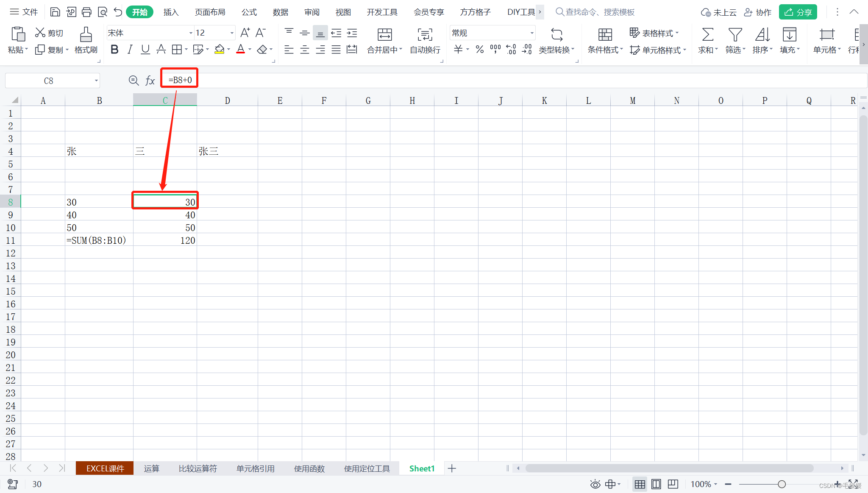Toggle Bold formatting
This screenshot has width=868, height=493.
click(114, 50)
